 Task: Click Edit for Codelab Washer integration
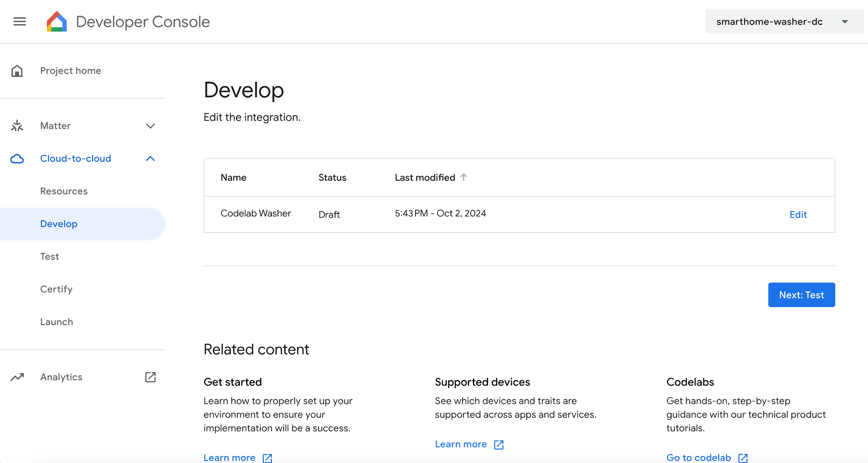click(x=799, y=214)
